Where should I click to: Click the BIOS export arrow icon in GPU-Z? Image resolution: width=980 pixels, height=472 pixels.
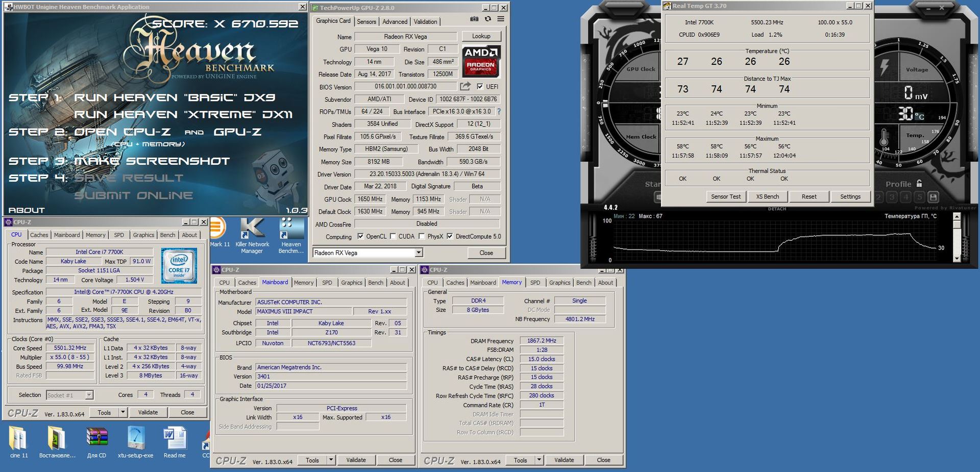465,86
